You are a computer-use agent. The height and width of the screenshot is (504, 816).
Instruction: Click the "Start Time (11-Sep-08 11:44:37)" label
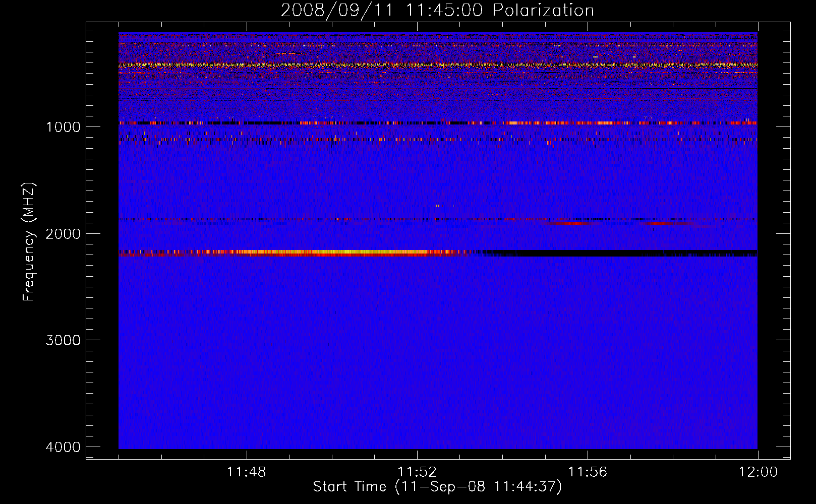click(x=437, y=487)
